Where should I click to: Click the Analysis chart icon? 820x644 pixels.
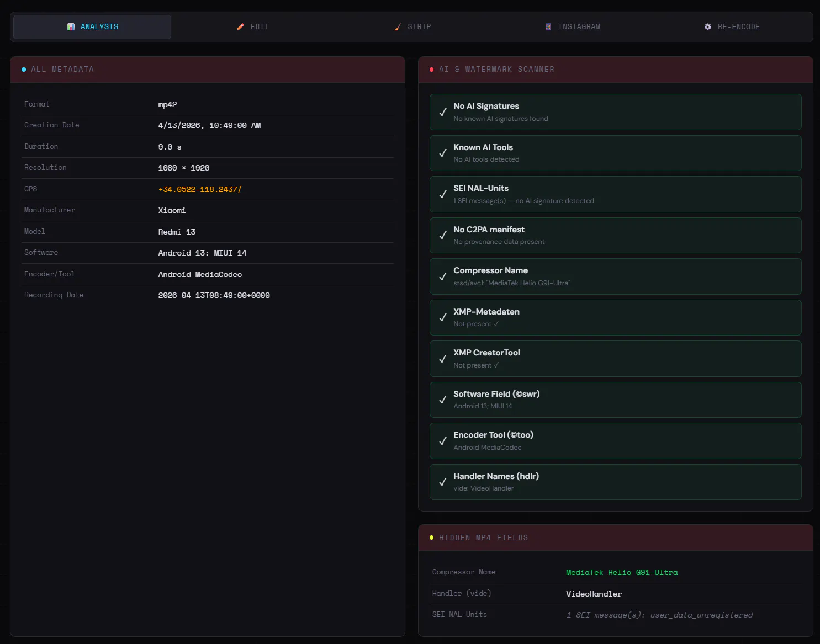(71, 27)
